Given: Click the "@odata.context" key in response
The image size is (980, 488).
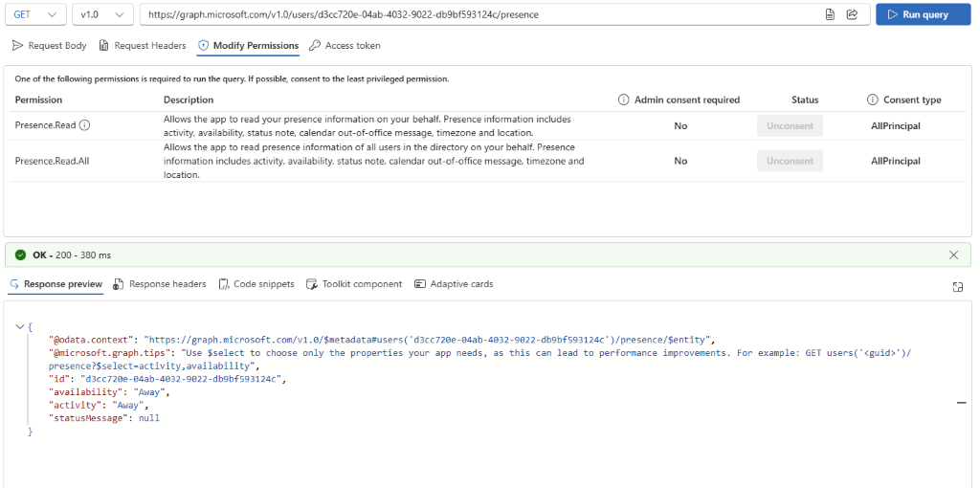Looking at the screenshot, I should pos(91,340).
